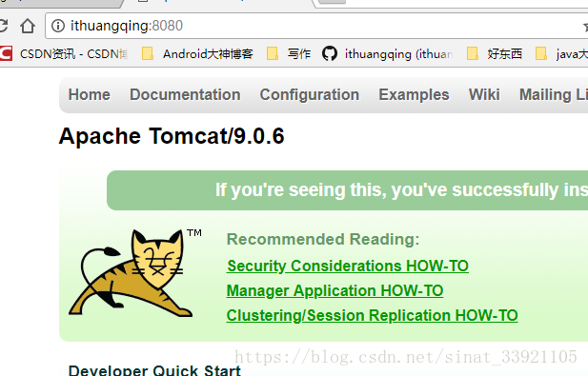
Task: Click the Apache Tomcat/9.0.6 heading
Action: click(x=172, y=135)
